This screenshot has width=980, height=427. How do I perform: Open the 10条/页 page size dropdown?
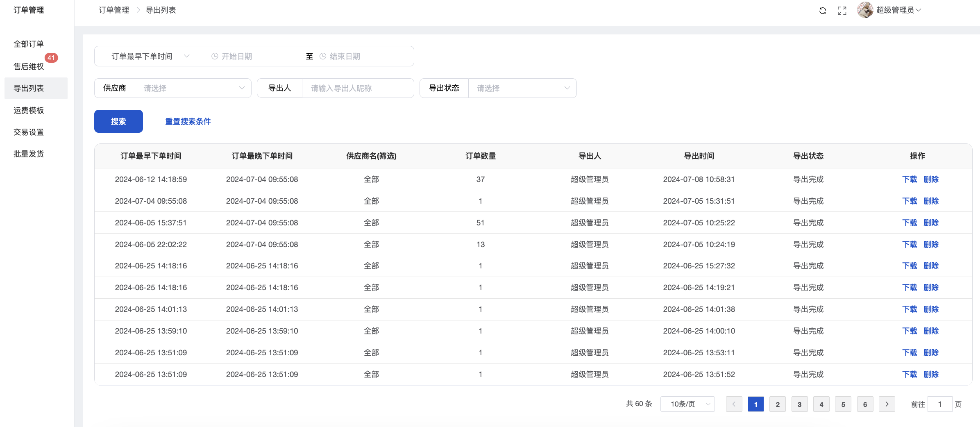pos(687,404)
